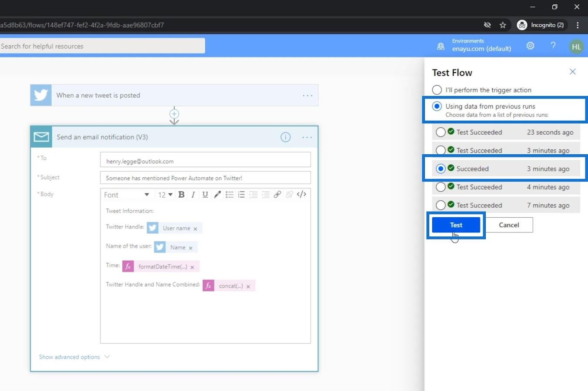588x391 pixels.
Task: Remove the formatDateTime expression token
Action: [x=192, y=267]
